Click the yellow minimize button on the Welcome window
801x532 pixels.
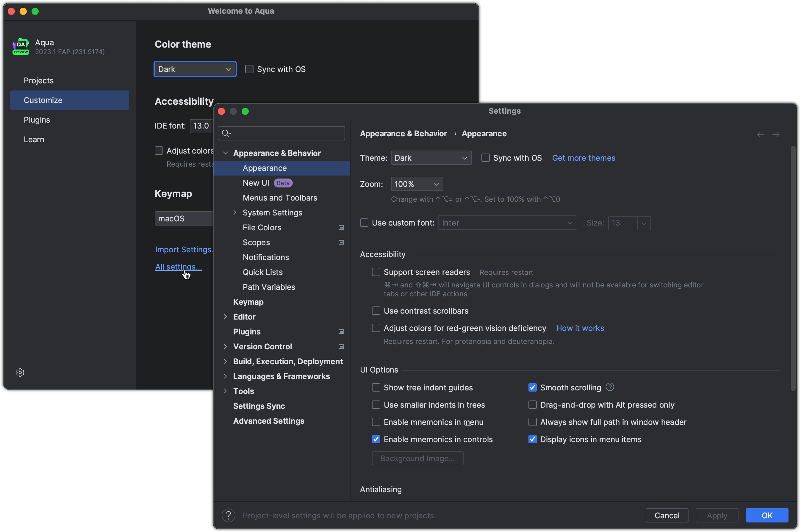[x=23, y=11]
